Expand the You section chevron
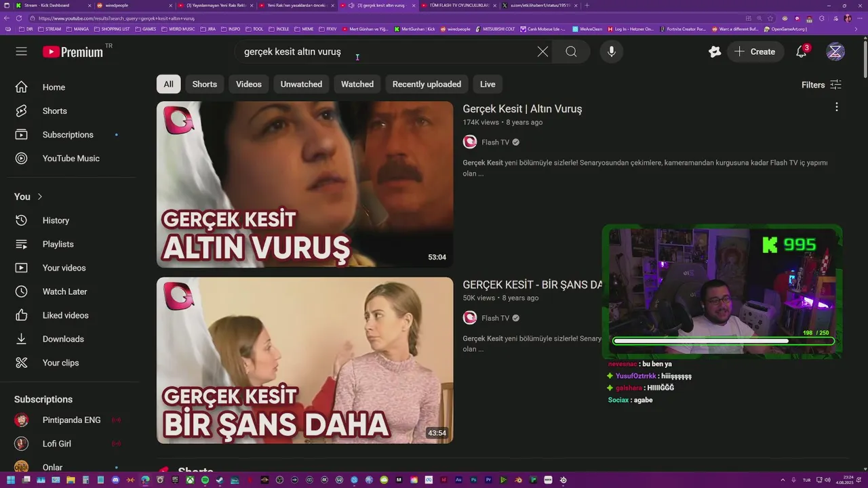 coord(39,197)
